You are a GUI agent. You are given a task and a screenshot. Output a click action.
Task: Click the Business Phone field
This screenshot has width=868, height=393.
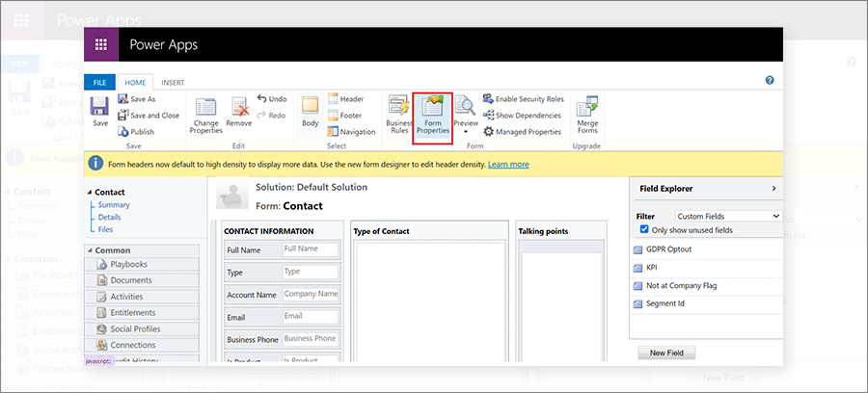[x=311, y=339]
